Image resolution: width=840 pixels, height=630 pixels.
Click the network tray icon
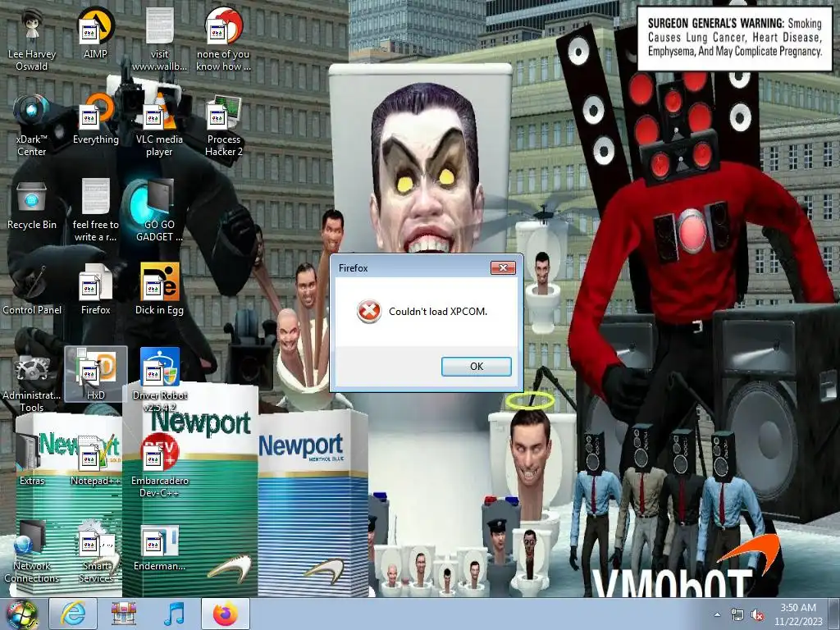tap(737, 615)
